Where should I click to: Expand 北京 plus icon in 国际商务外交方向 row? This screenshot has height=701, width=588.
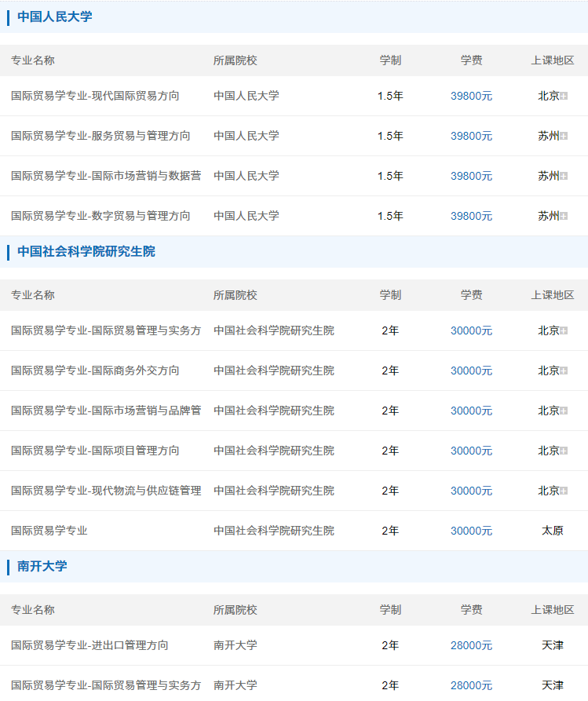564,371
